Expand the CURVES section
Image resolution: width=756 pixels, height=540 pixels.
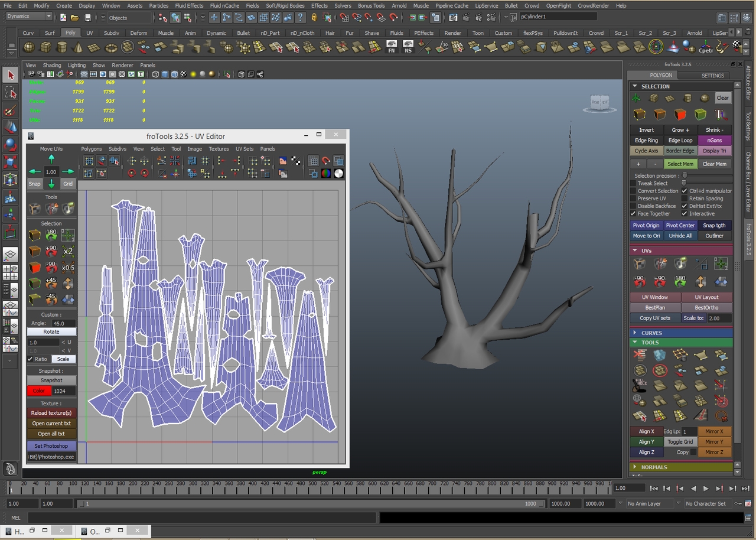tap(635, 333)
